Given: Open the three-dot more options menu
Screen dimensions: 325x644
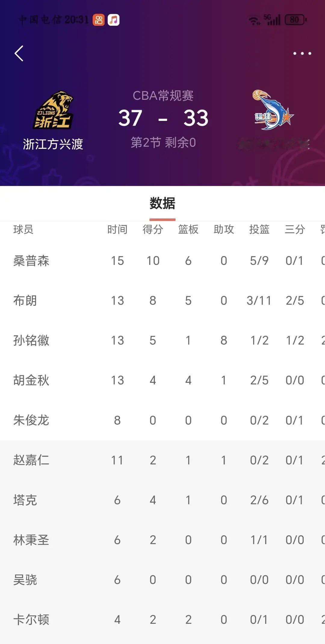Looking at the screenshot, I should (302, 54).
